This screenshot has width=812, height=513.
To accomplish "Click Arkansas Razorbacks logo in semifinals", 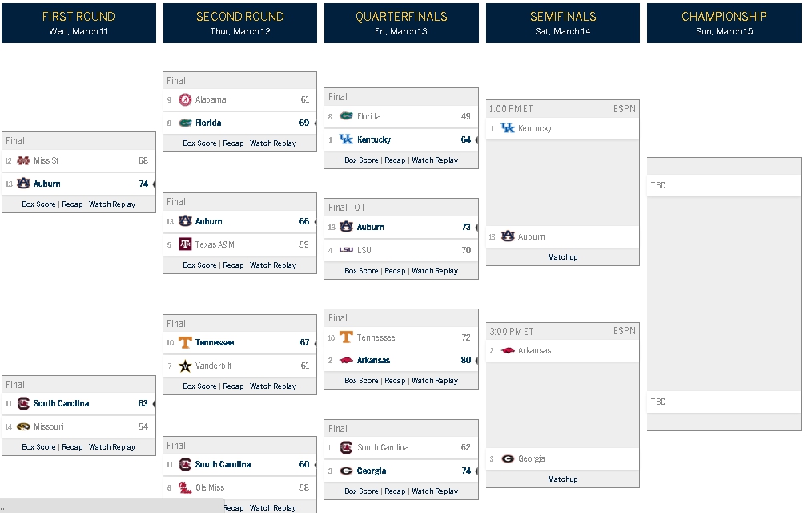I will [508, 351].
